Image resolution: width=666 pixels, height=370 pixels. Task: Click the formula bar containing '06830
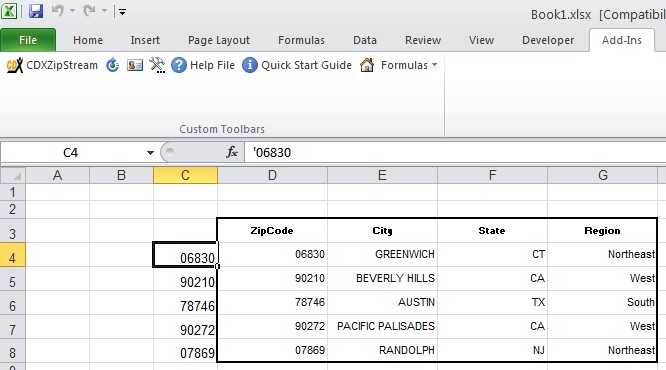[x=454, y=153]
